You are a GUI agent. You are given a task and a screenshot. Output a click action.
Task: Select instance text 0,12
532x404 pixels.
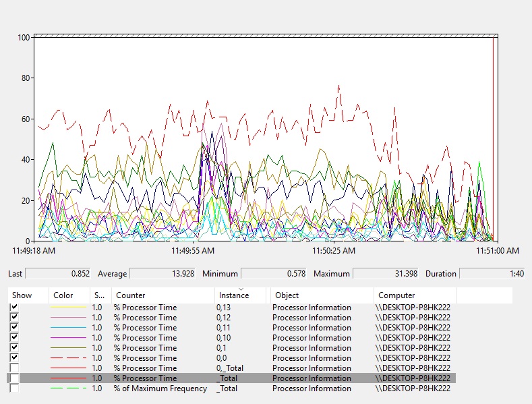point(223,318)
